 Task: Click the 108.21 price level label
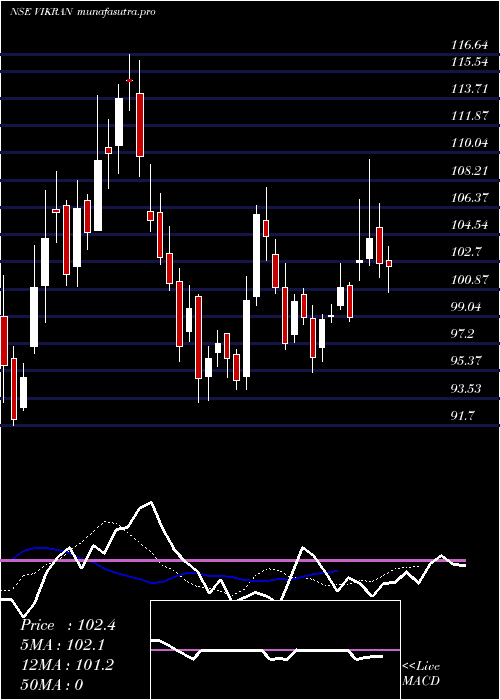pyautogui.click(x=469, y=171)
